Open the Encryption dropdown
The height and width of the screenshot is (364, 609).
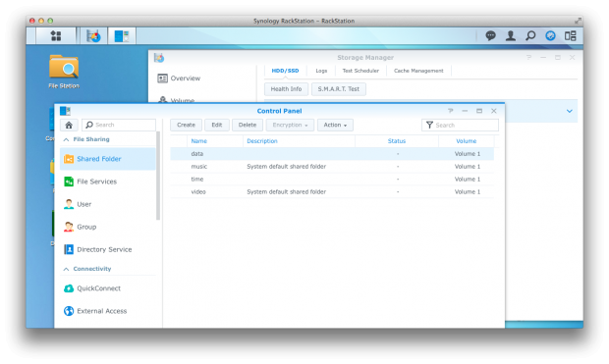click(x=290, y=125)
